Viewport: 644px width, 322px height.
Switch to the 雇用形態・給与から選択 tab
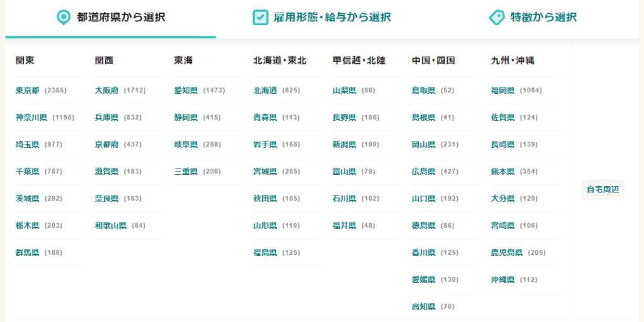(321, 17)
